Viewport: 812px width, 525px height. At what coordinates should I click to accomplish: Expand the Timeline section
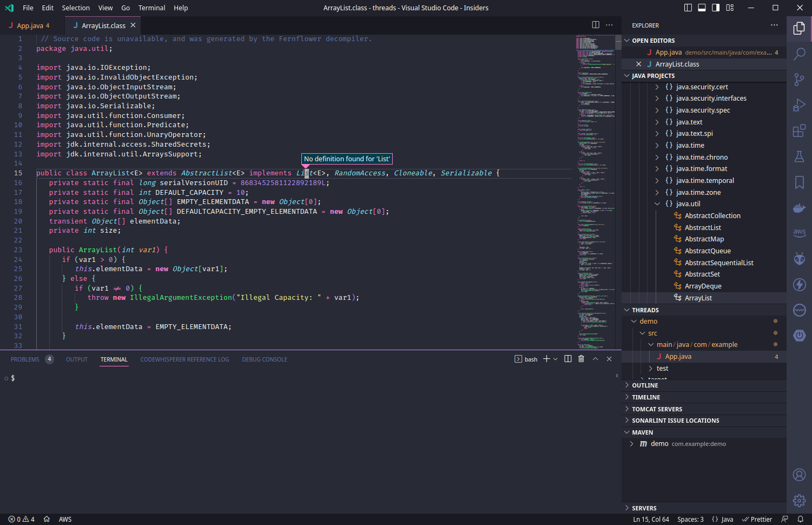tap(704, 397)
